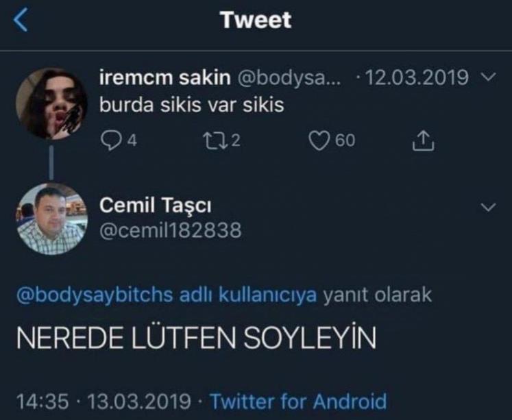Image resolution: width=512 pixels, height=420 pixels.
Task: Select the NEREDE LÜTFEN SOYLEYİN reply text
Action: point(195,338)
